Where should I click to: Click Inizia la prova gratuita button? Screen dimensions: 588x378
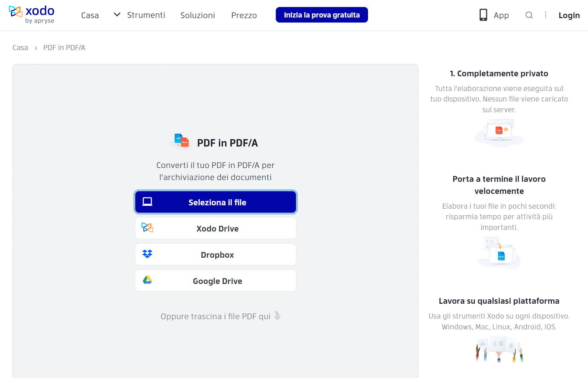point(322,15)
